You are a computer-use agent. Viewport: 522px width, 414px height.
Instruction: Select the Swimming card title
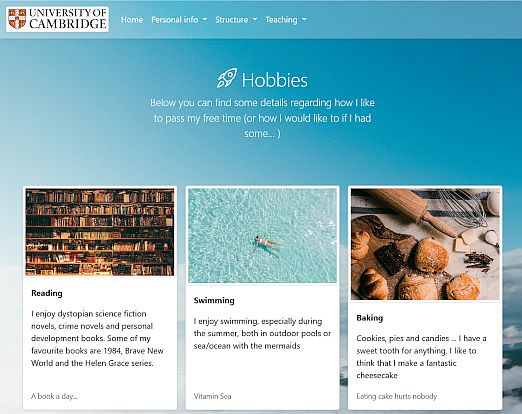214,300
